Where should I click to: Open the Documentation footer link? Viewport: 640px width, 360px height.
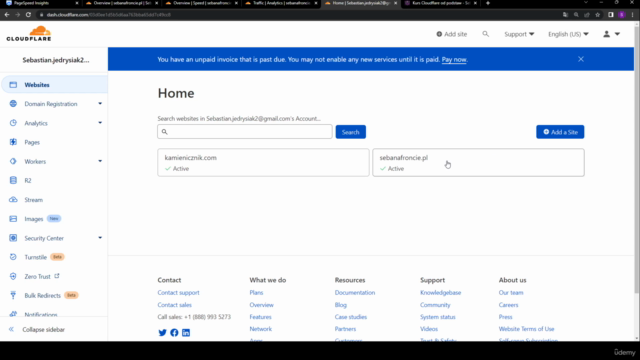coord(355,293)
